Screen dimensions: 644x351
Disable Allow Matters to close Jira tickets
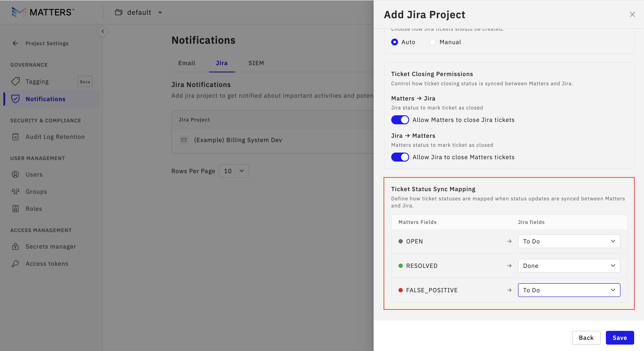click(400, 120)
